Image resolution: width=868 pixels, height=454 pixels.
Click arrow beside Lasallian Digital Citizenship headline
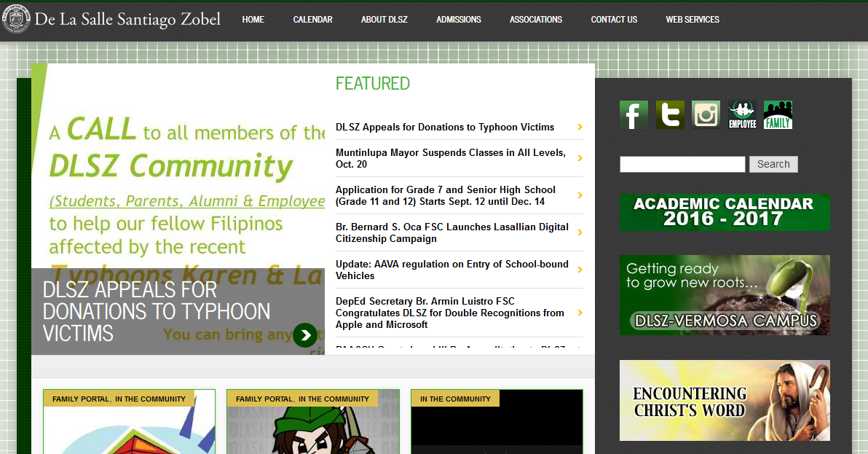(580, 232)
